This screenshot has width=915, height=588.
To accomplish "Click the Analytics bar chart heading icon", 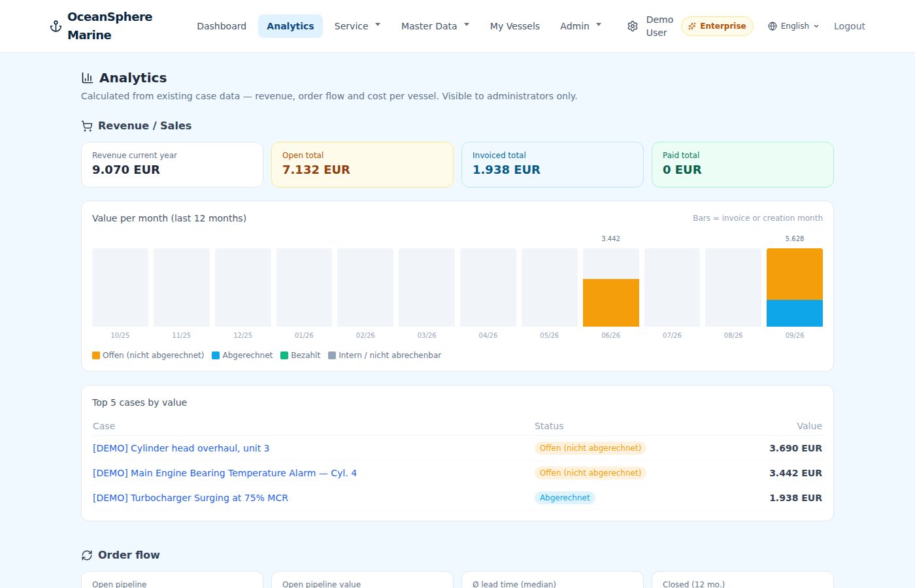I will tap(87, 78).
